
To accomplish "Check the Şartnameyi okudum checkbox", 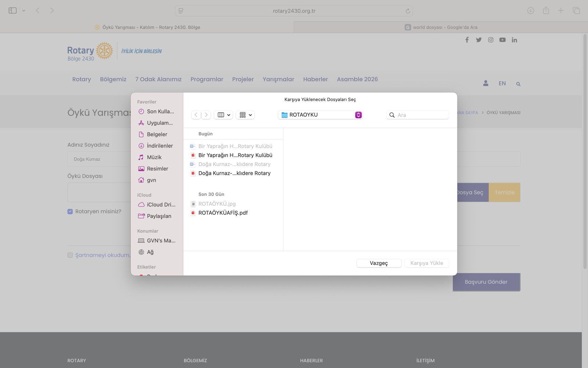I will click(70, 255).
